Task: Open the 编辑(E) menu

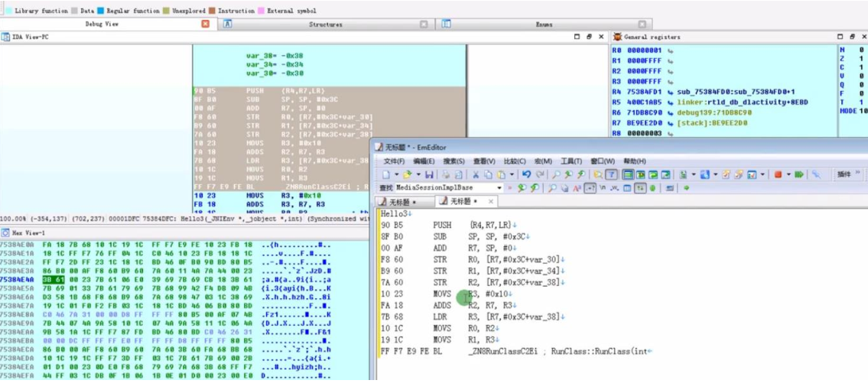Action: pyautogui.click(x=424, y=161)
